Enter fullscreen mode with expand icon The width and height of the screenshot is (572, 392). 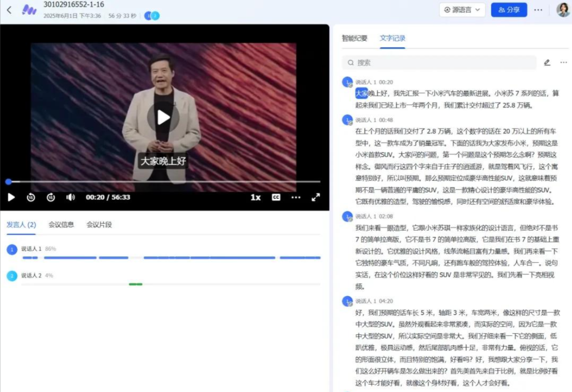pos(316,197)
